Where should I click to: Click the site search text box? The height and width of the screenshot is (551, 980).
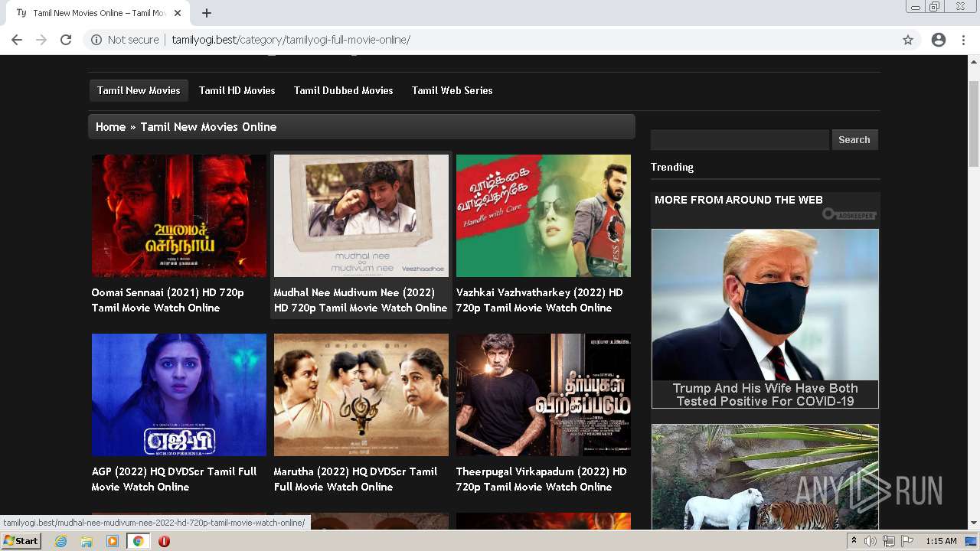click(x=740, y=139)
